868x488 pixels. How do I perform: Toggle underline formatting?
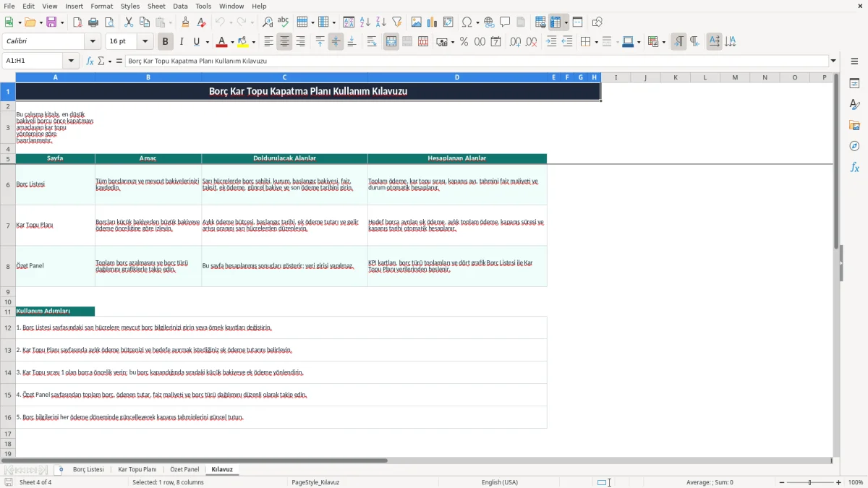[196, 42]
